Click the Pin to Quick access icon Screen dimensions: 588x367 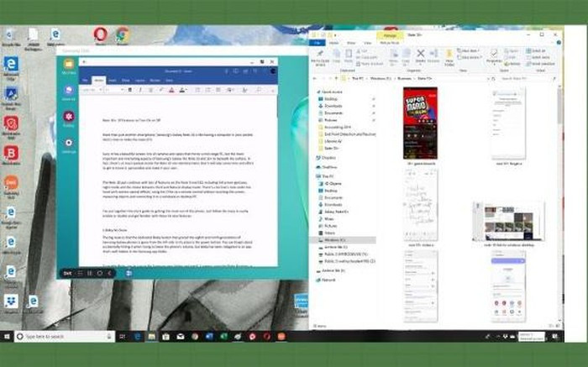(x=319, y=55)
